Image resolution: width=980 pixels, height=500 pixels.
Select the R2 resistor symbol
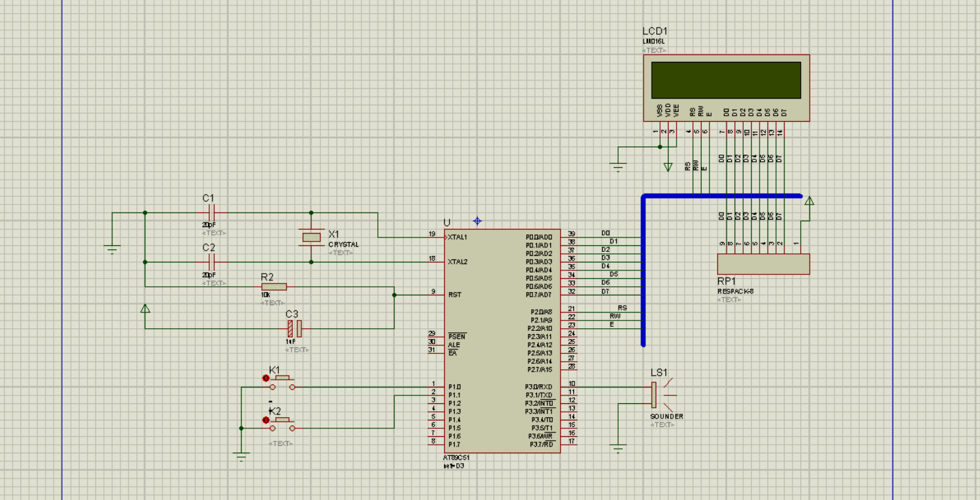[x=274, y=287]
